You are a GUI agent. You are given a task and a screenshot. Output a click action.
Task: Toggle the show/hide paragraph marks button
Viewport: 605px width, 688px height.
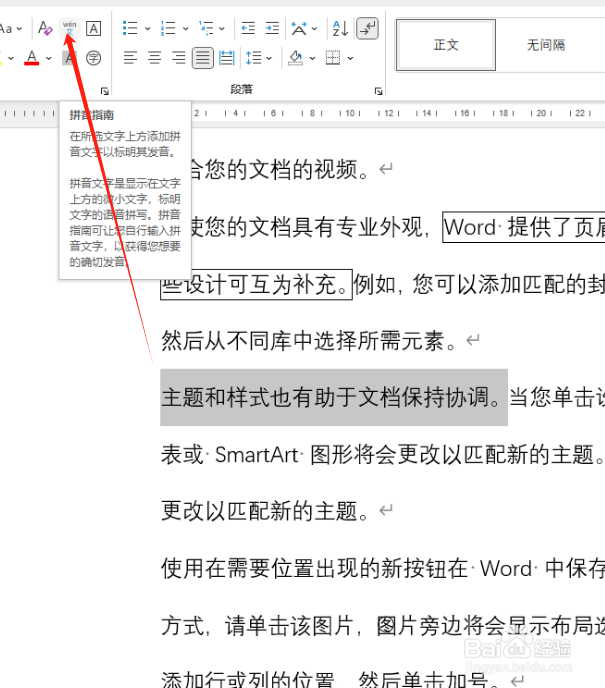pos(367,29)
